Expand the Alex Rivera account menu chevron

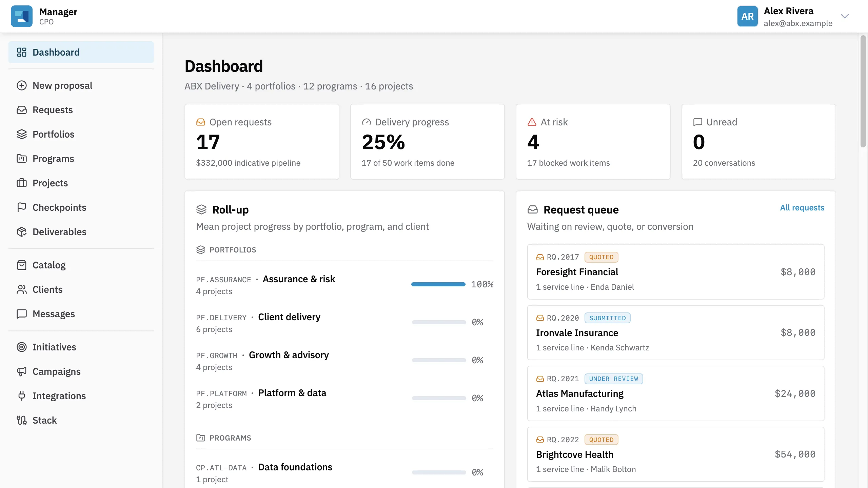tap(845, 16)
